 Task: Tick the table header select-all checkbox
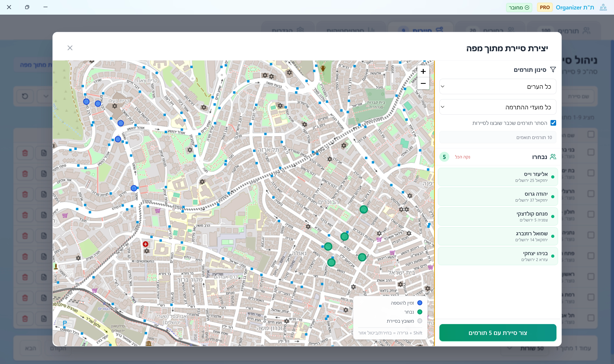591,134
